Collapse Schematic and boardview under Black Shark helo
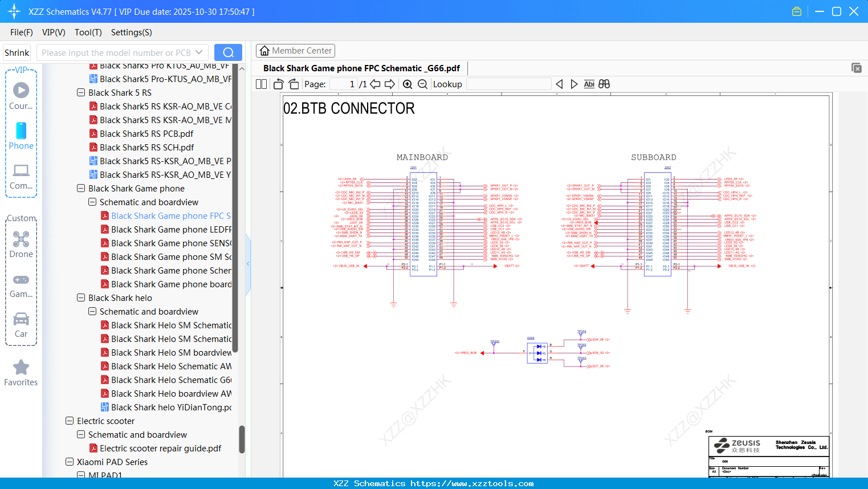Viewport: 868px width, 489px height. [x=92, y=312]
